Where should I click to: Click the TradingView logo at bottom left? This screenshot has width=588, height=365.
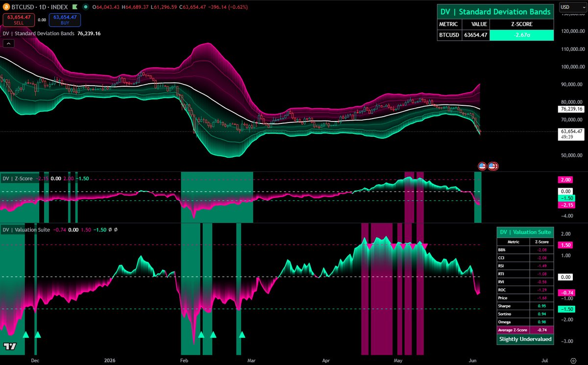pyautogui.click(x=10, y=347)
